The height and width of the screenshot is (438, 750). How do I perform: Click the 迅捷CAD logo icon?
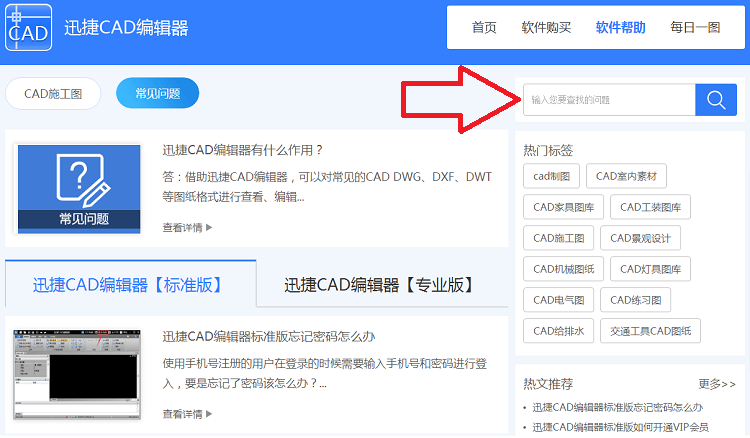(28, 27)
